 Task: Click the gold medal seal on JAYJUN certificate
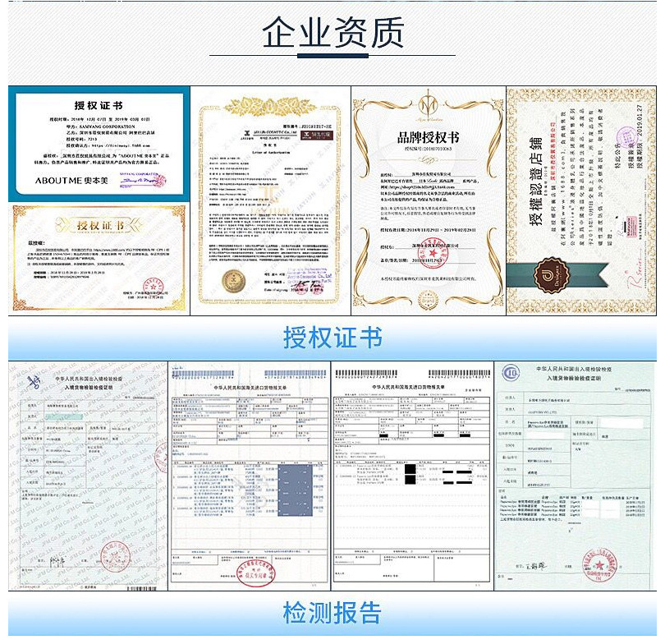pos(234,281)
